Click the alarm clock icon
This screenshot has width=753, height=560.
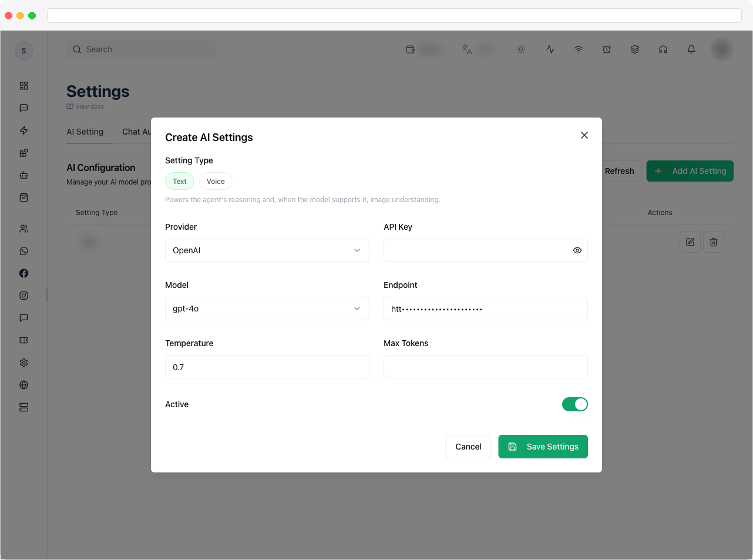pyautogui.click(x=607, y=49)
